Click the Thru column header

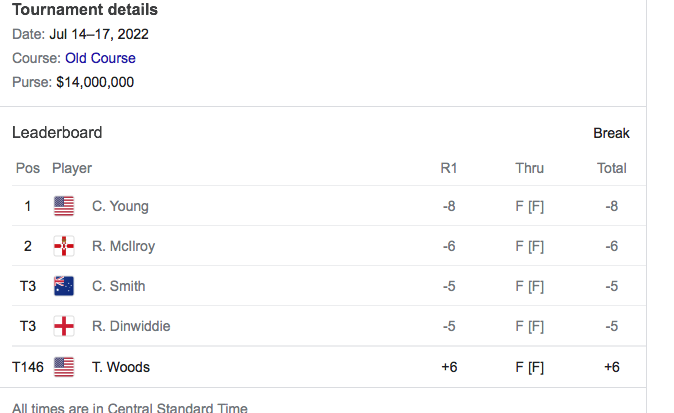pos(529,168)
